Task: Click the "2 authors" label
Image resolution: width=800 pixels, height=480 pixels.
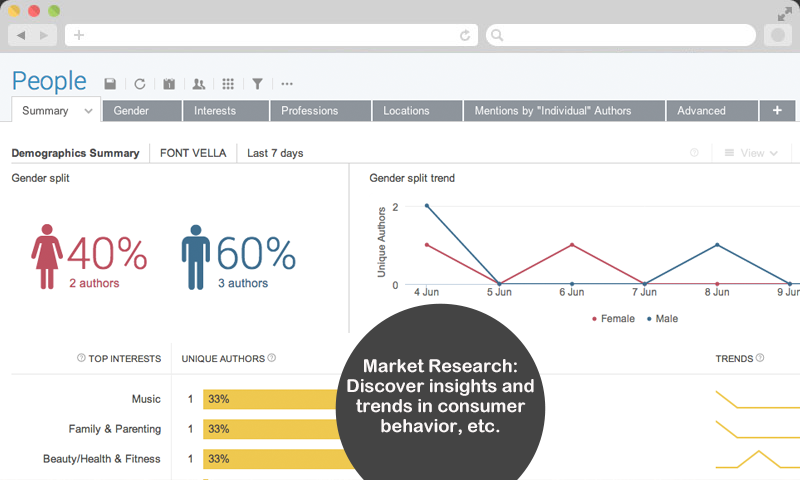Action: [x=94, y=283]
